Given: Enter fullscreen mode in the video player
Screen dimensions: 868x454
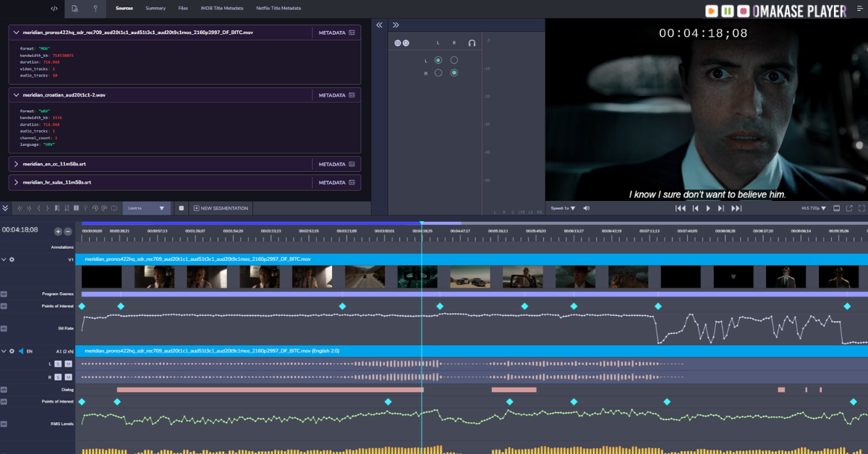Looking at the screenshot, I should point(861,208).
